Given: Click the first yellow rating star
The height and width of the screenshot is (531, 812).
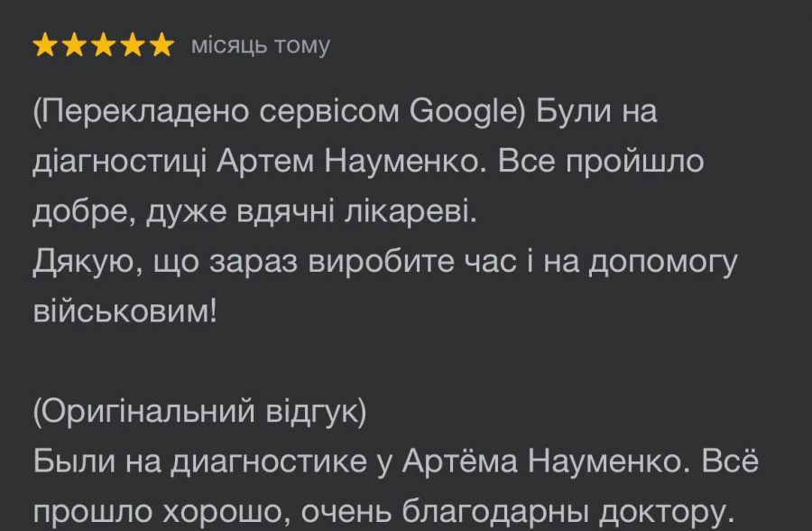Looking at the screenshot, I should pyautogui.click(x=46, y=46).
